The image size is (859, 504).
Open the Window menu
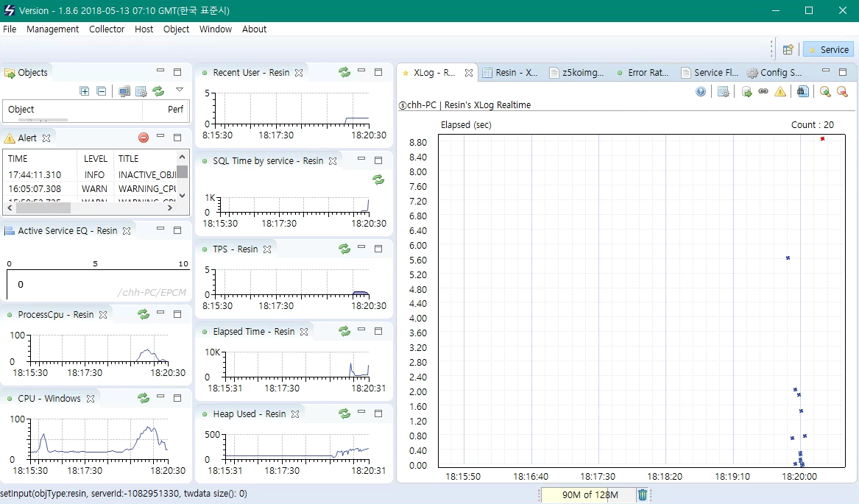coord(215,29)
